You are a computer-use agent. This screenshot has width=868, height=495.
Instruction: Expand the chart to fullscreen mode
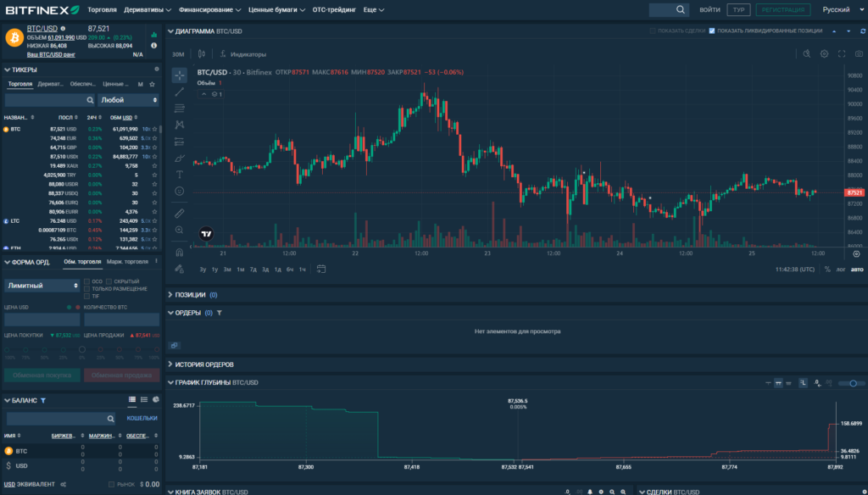click(x=840, y=53)
